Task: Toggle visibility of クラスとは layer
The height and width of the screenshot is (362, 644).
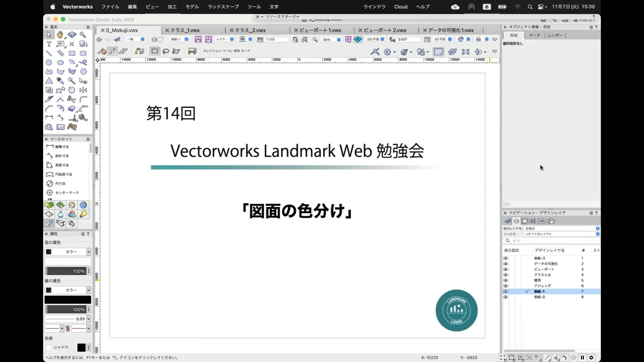Action: pos(505,275)
